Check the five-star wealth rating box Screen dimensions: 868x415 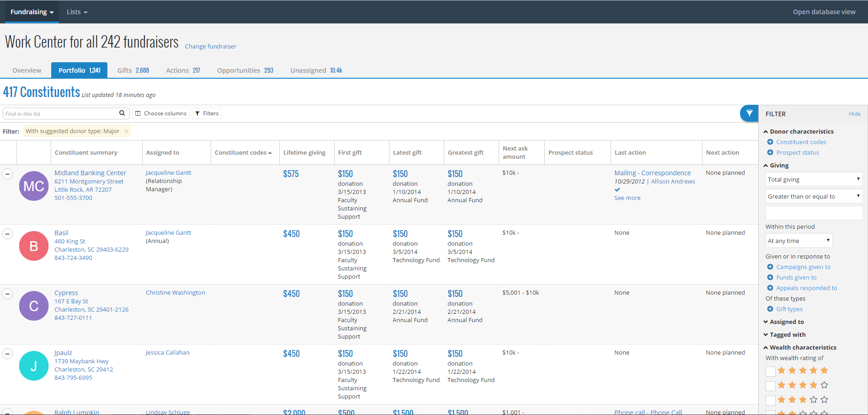pos(771,372)
